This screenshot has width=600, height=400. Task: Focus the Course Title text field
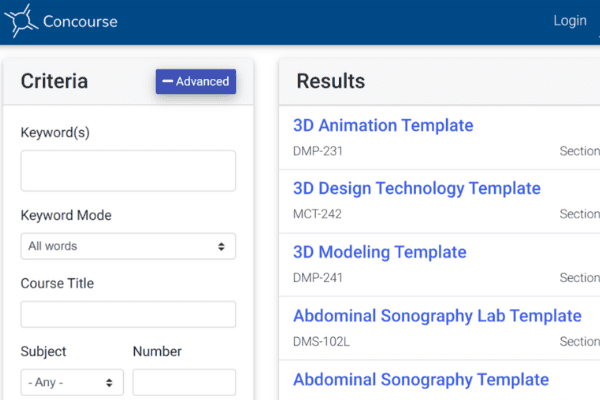pos(128,314)
